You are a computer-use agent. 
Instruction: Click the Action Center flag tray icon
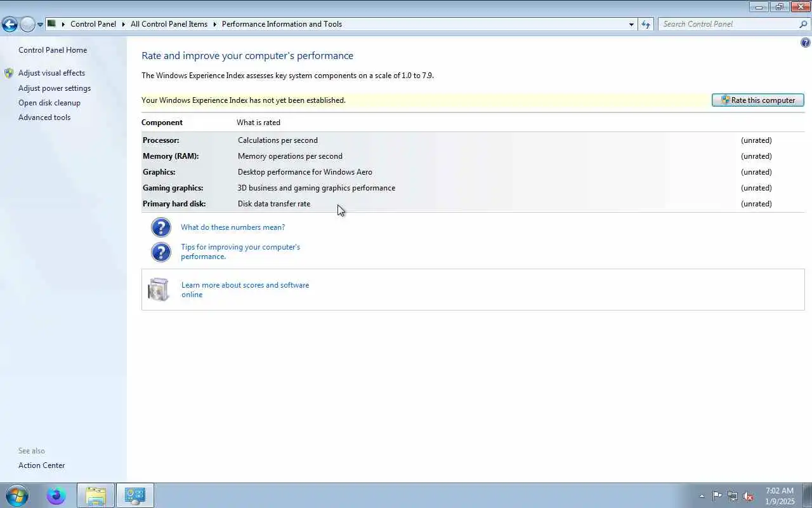pos(717,496)
